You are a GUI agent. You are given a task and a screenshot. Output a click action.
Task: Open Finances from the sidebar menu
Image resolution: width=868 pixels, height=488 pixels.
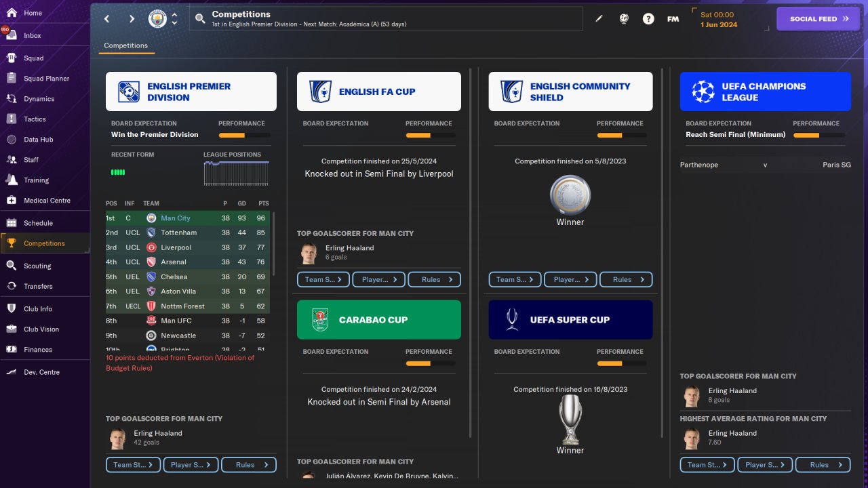(x=38, y=350)
